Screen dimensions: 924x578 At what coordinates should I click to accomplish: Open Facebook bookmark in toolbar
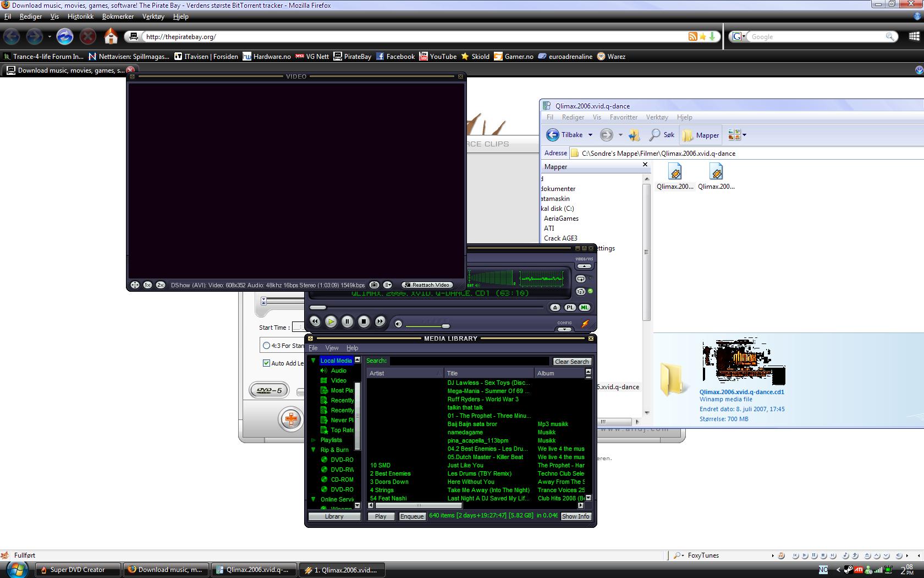tap(395, 56)
